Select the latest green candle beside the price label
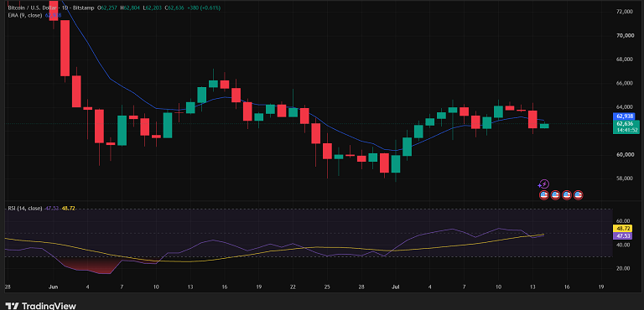Screen dimensions: 644x310 pyautogui.click(x=544, y=126)
